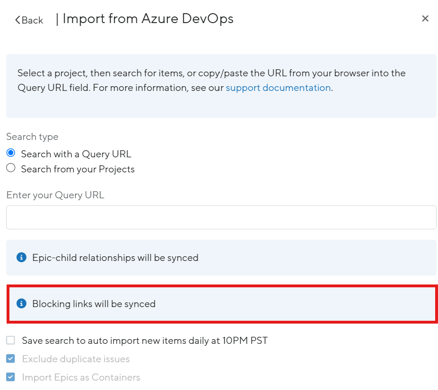Open the support documentation link

[278, 88]
